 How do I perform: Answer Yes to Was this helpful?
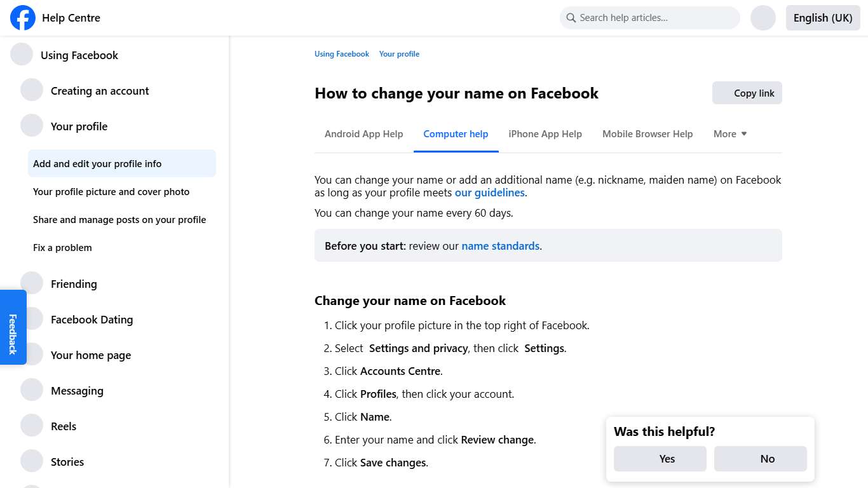(x=660, y=458)
